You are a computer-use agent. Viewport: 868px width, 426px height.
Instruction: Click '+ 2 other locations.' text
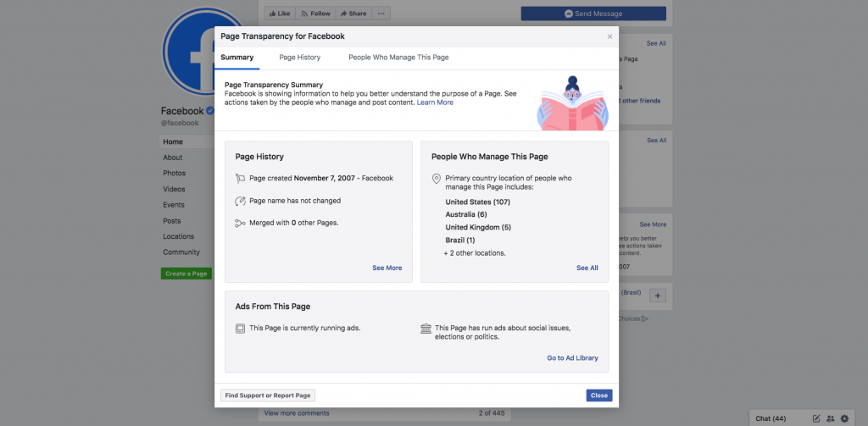(475, 253)
